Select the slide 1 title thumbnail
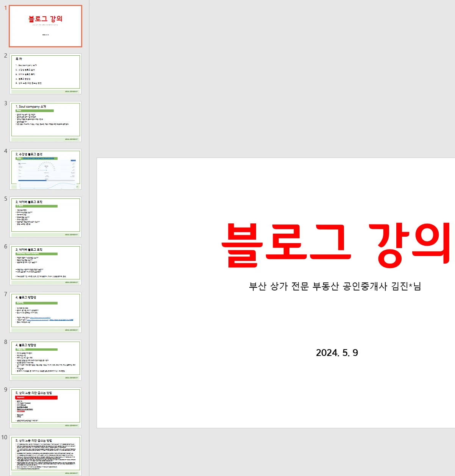Viewport: 455px width, 476px height. pos(45,25)
